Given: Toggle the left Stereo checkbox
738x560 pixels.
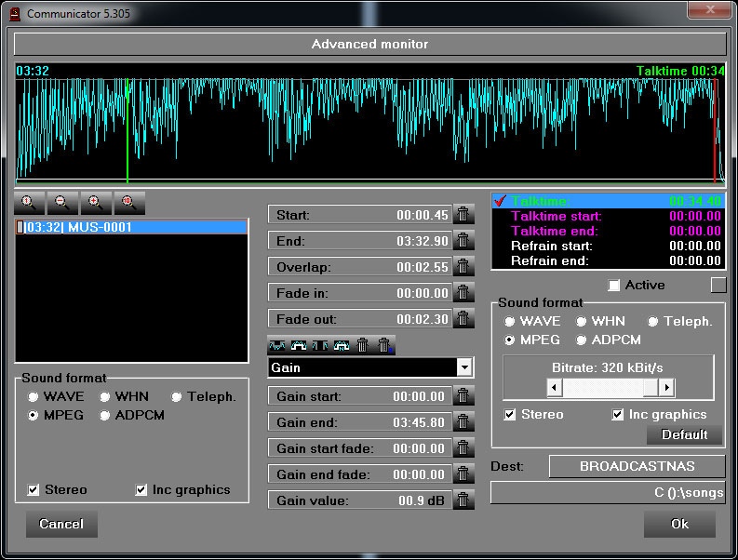Looking at the screenshot, I should [x=33, y=490].
